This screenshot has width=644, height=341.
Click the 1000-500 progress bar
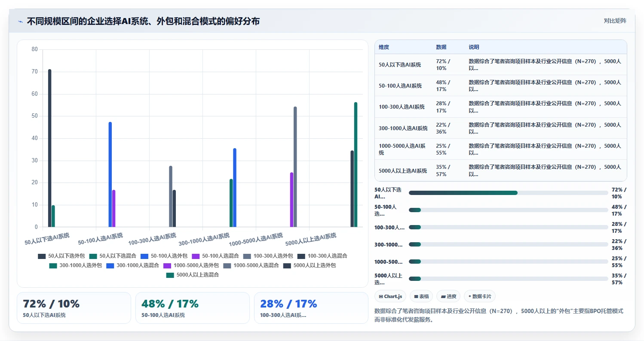509,262
